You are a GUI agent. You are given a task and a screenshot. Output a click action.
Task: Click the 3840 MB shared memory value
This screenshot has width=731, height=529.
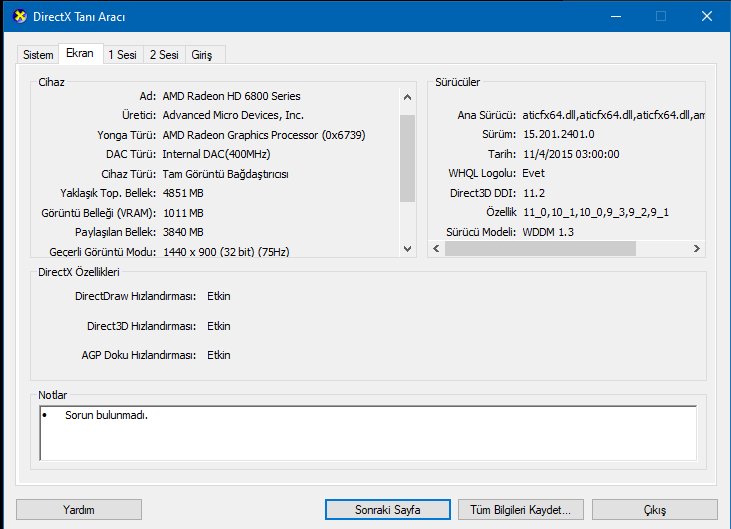click(183, 232)
